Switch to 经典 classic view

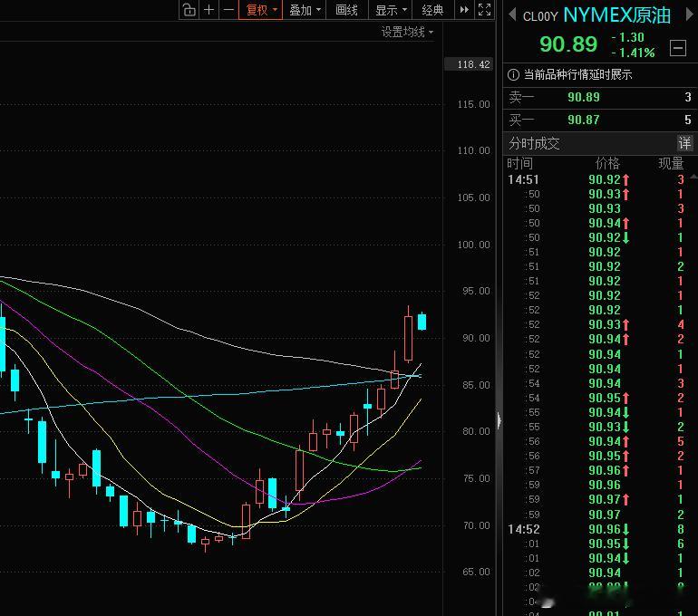tap(432, 10)
